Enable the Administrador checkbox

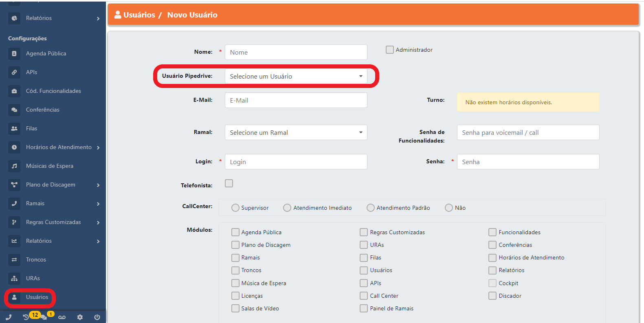390,50
